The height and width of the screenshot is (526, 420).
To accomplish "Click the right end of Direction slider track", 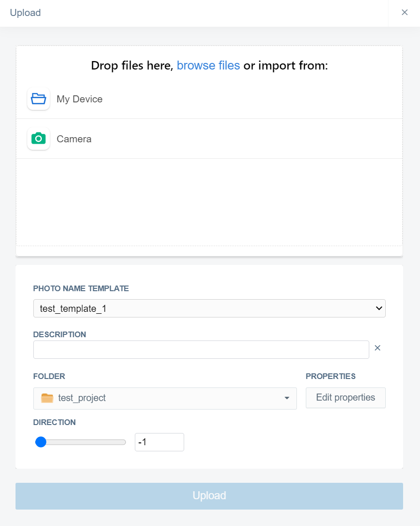I will click(124, 442).
